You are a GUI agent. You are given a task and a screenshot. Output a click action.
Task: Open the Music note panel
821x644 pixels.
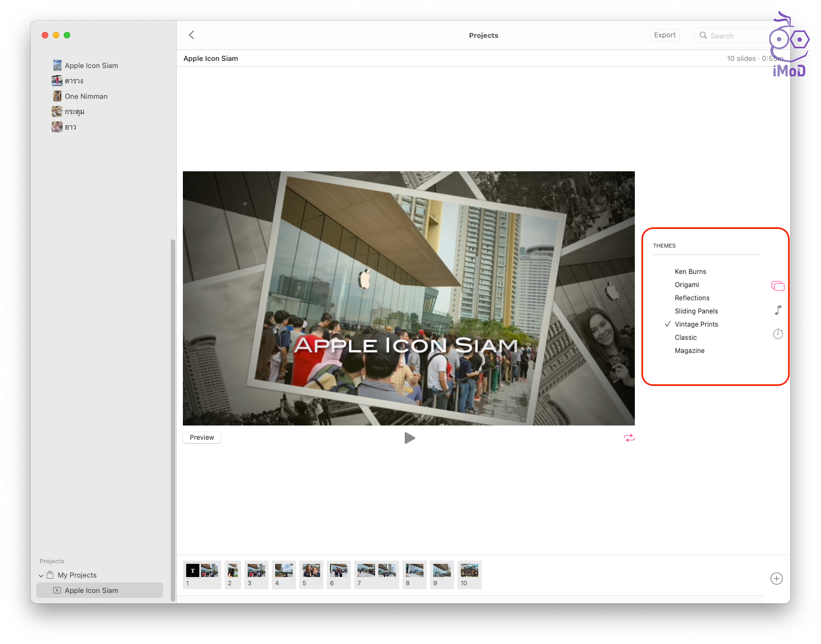(x=778, y=310)
